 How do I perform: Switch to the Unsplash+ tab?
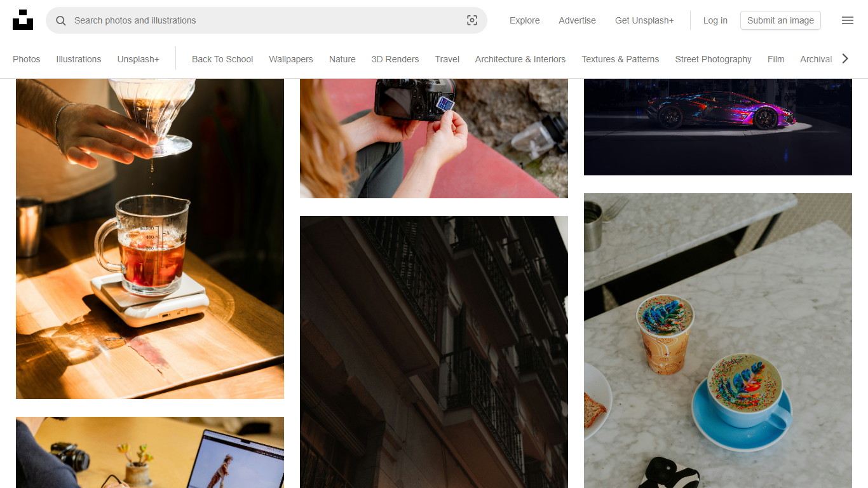point(138,59)
